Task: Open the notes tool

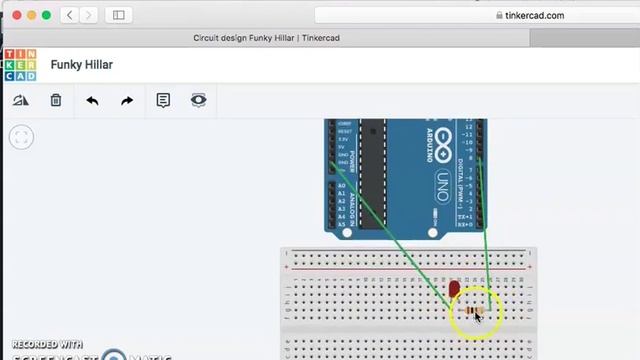Action: 163,100
